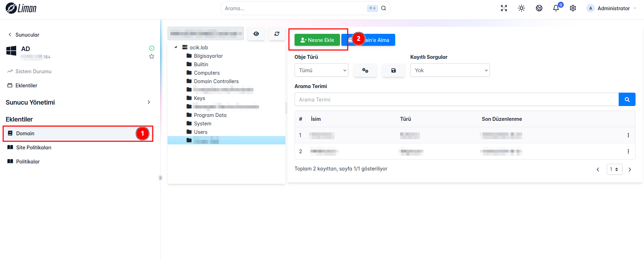Click the tree panel splitter handle
The height and width of the screenshot is (261, 644).
286,108
